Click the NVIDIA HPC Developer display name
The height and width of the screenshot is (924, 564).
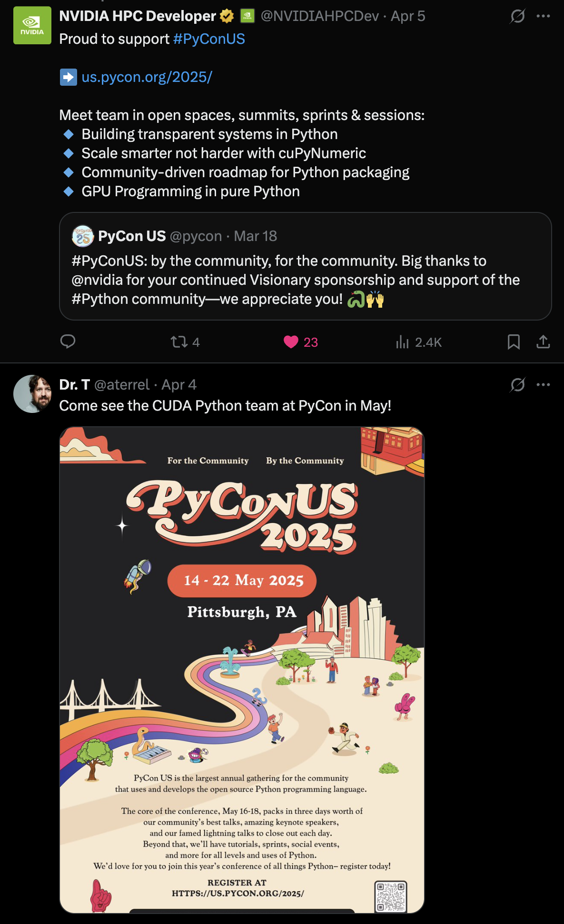(x=138, y=16)
